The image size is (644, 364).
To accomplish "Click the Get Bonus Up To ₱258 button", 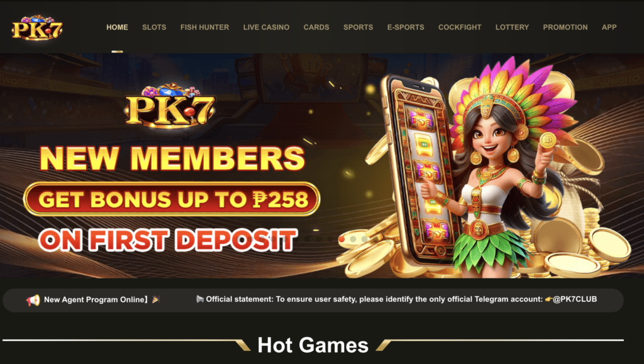I will [172, 199].
